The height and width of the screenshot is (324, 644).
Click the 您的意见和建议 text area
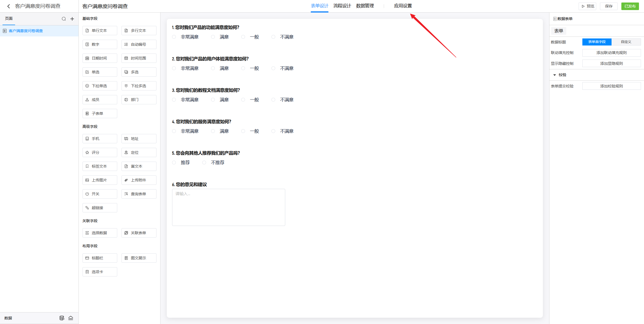228,207
